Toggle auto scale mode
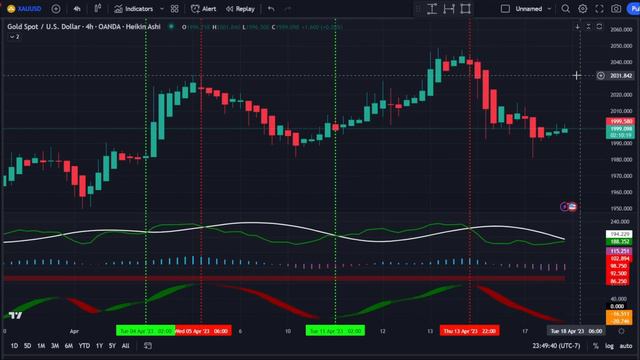 pos(626,346)
